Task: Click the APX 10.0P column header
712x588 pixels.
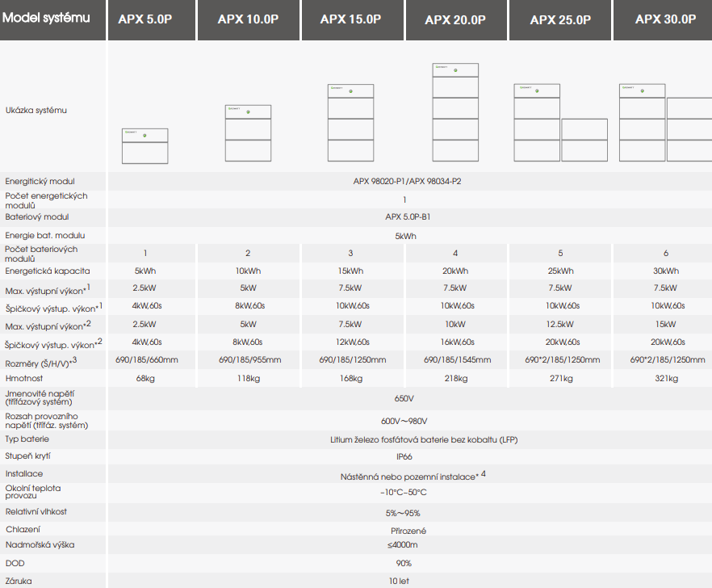Action: [249, 20]
